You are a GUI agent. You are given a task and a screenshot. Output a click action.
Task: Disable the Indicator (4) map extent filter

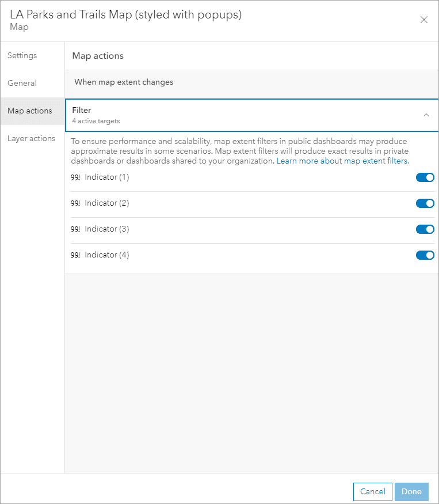coord(425,255)
